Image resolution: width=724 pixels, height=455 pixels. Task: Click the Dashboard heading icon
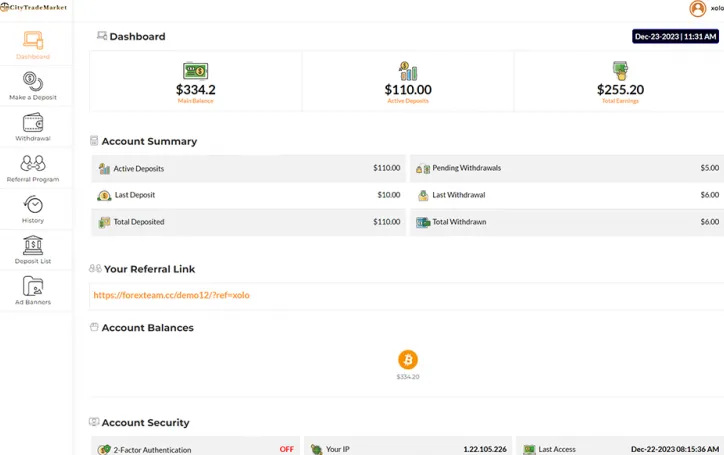(x=102, y=36)
